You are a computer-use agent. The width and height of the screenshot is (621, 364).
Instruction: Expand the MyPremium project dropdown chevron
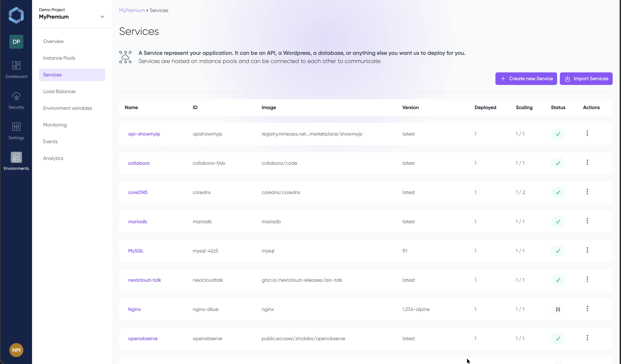click(102, 17)
